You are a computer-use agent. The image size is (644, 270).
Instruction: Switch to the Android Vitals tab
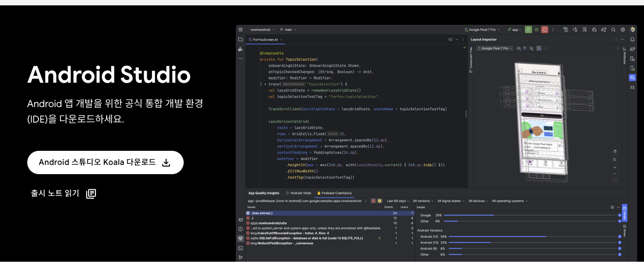pyautogui.click(x=300, y=193)
